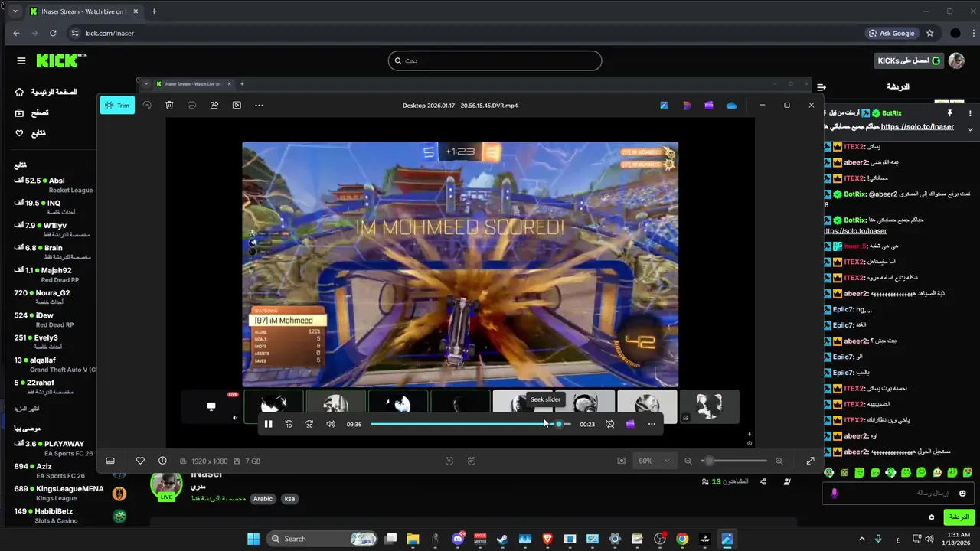The height and width of the screenshot is (551, 980).
Task: Click the video seek slider
Action: pos(471,424)
